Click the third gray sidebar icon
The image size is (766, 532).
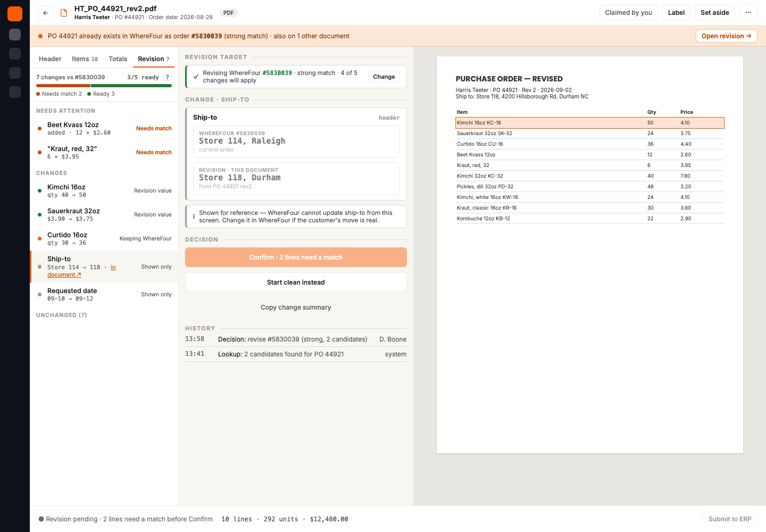point(15,73)
